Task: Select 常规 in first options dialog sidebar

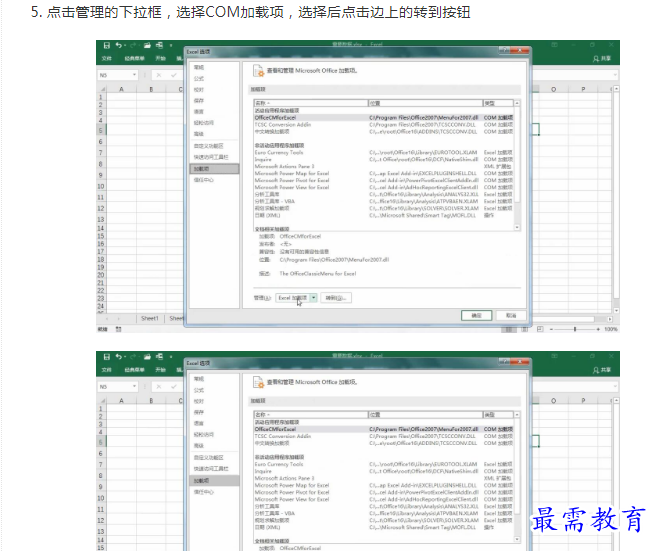Action: pyautogui.click(x=199, y=67)
